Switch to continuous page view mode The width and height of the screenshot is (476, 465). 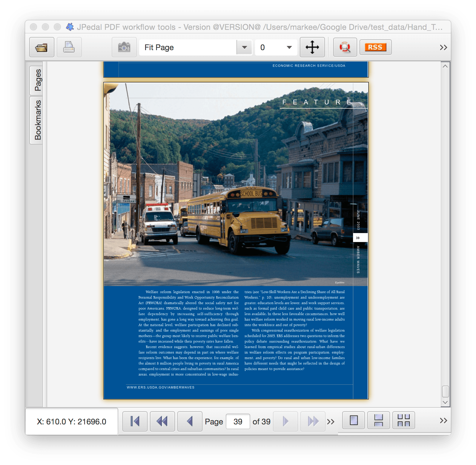pyautogui.click(x=378, y=421)
